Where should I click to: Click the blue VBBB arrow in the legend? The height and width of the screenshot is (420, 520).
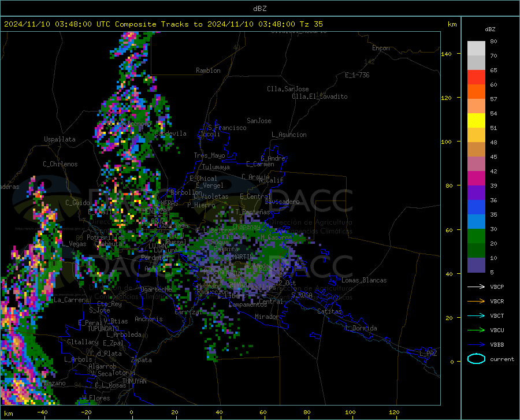tap(476, 344)
